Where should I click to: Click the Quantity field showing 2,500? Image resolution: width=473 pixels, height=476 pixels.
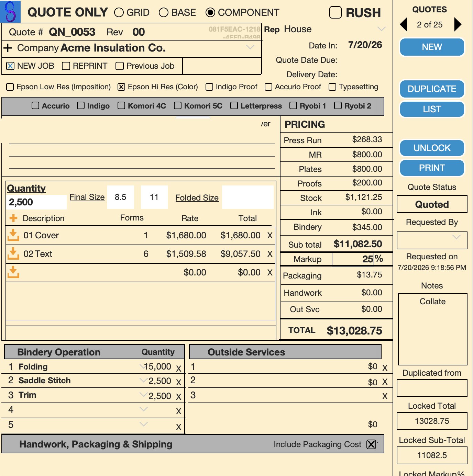point(36,202)
